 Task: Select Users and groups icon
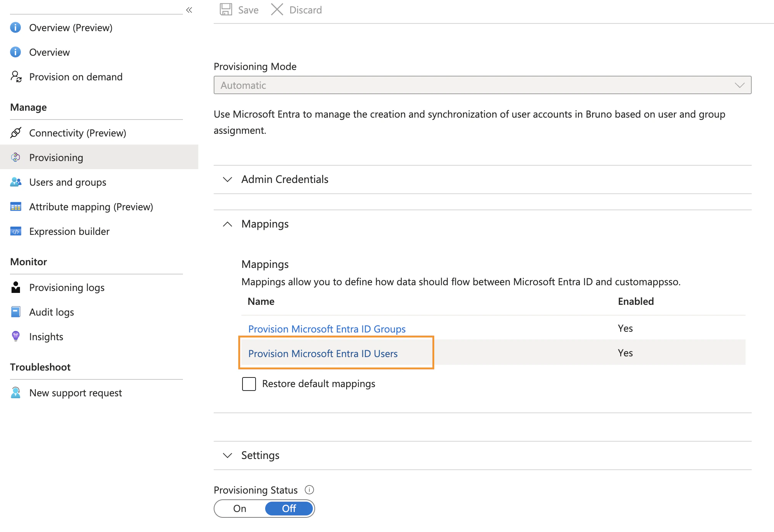pyautogui.click(x=16, y=182)
